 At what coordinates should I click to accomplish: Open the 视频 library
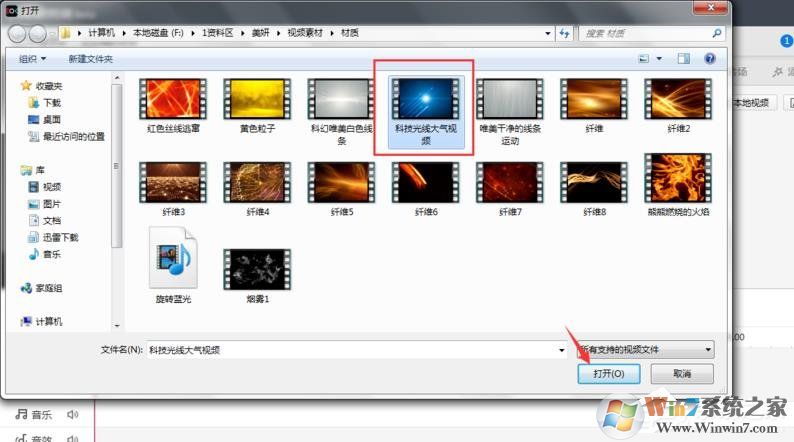coord(45,187)
